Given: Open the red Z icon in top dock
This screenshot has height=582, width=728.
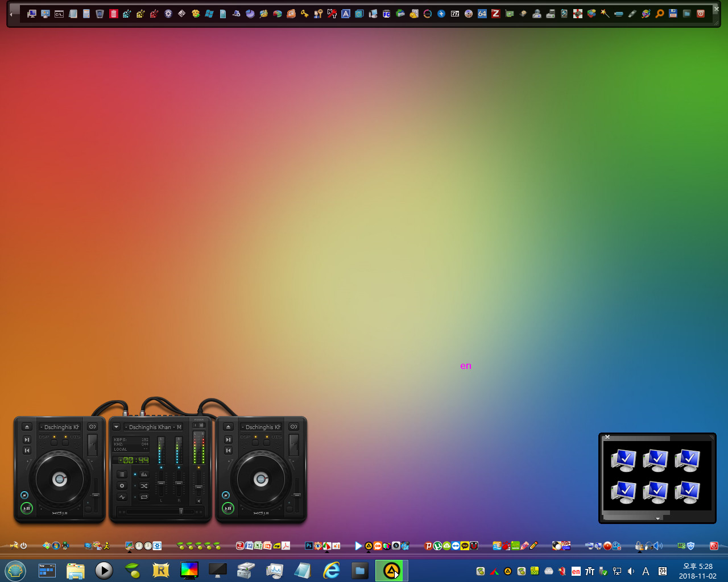Looking at the screenshot, I should coord(496,14).
